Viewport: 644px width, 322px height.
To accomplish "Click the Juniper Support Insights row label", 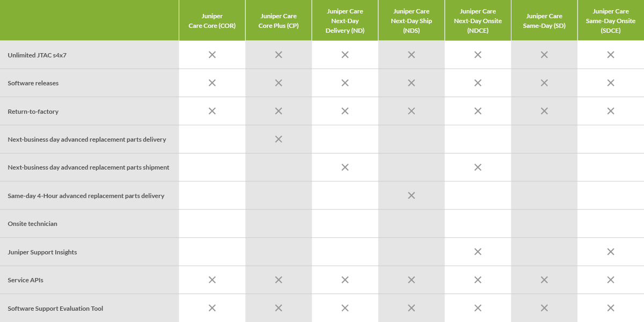I will 42,252.
